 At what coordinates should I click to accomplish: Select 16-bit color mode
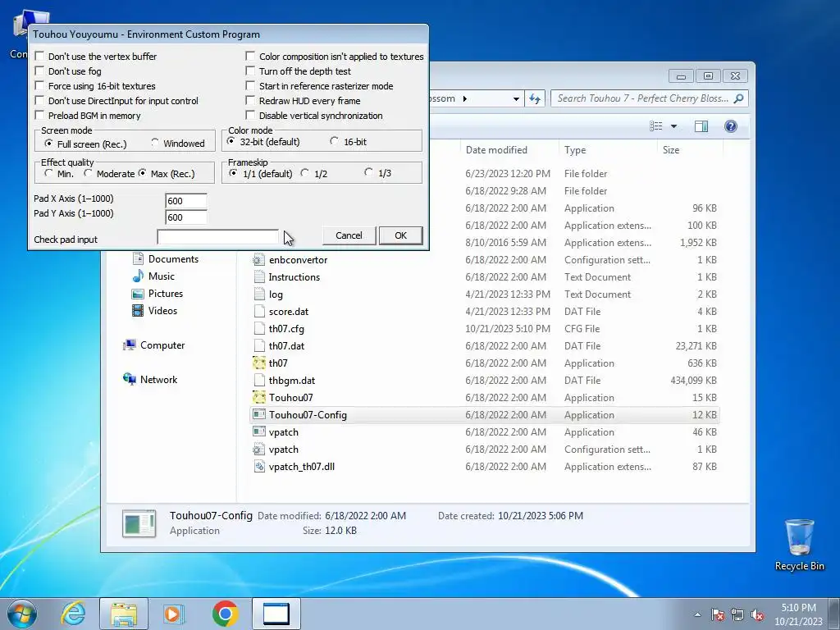[335, 141]
